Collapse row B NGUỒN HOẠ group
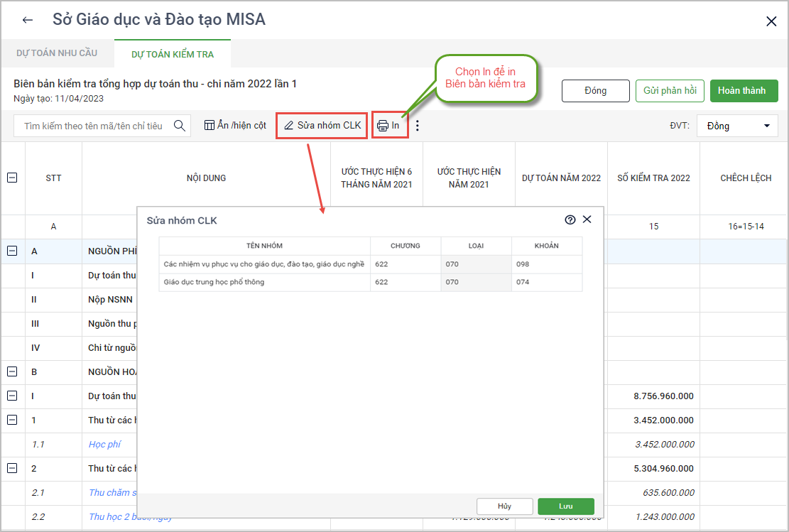789x532 pixels. [x=12, y=371]
